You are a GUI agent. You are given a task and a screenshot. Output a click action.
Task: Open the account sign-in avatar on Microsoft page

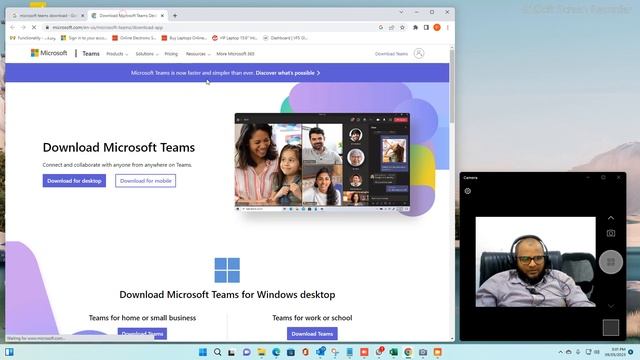[x=419, y=53]
